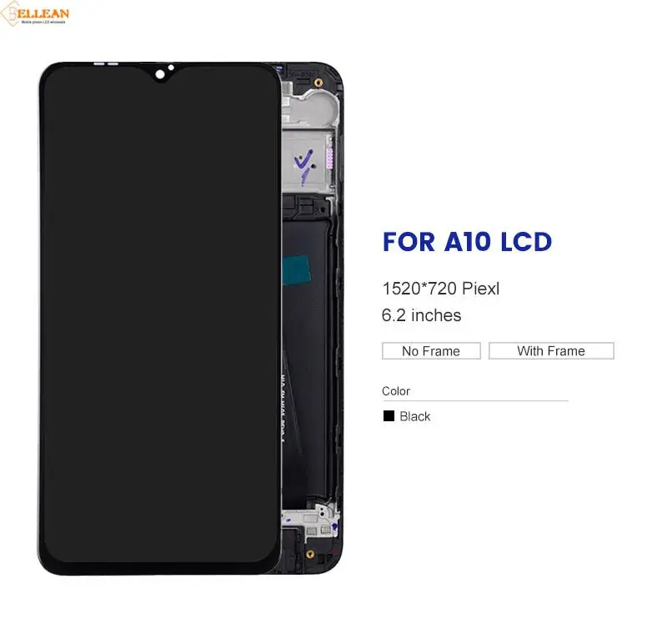Click the Black color label text
The width and height of the screenshot is (667, 644).
click(414, 416)
